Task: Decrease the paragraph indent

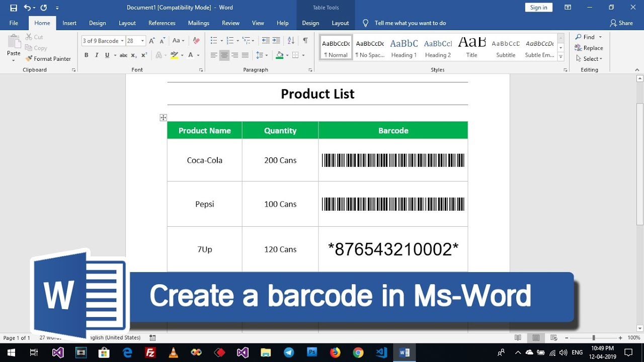Action: click(x=266, y=41)
